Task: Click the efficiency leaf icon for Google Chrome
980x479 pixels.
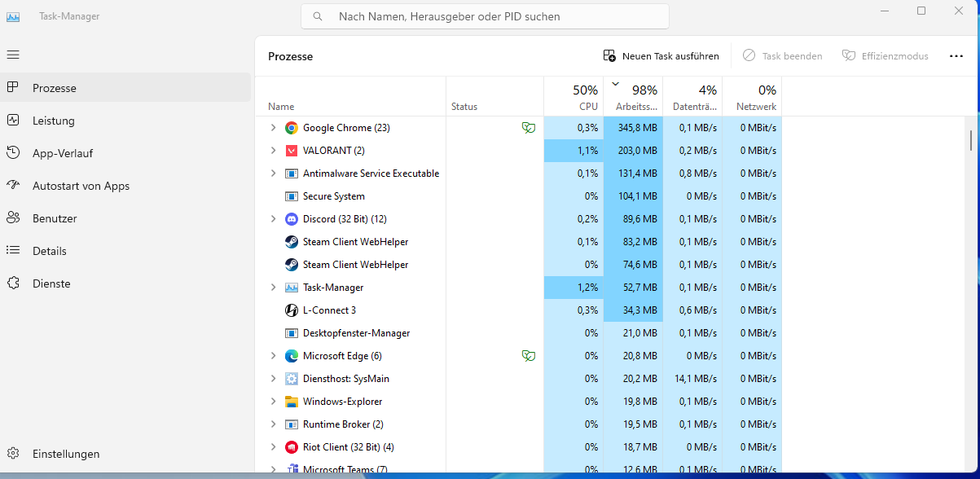Action: click(529, 128)
